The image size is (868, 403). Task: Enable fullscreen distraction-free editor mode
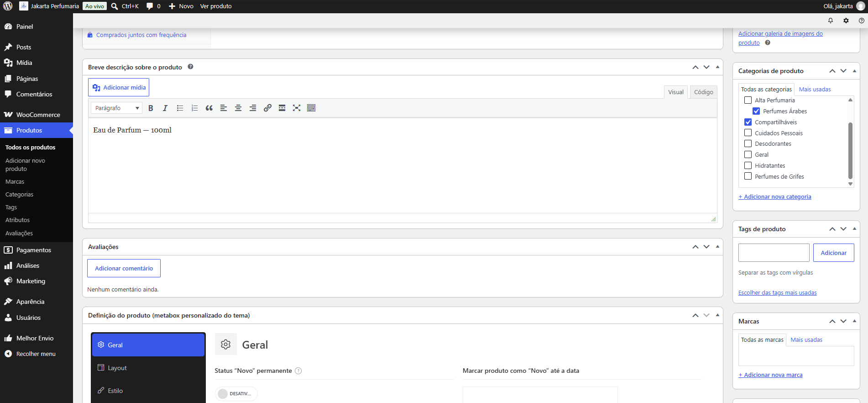click(x=297, y=108)
